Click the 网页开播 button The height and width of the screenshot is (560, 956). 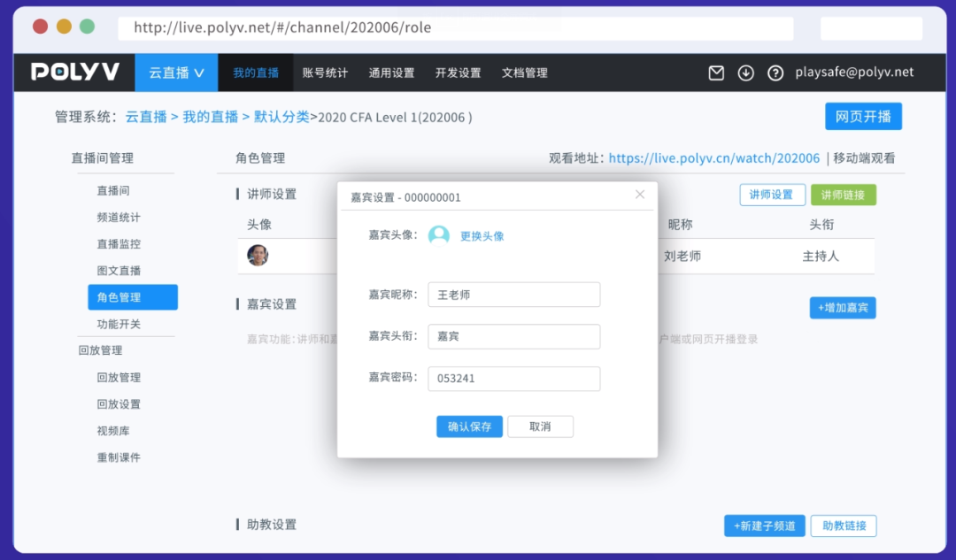click(863, 117)
